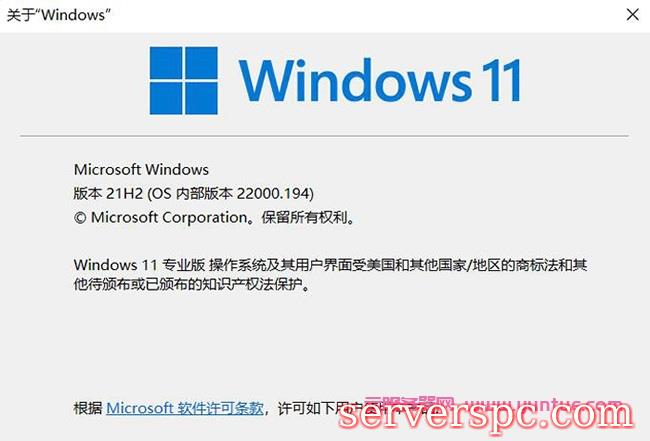Viewport: 650px width, 441px height.
Task: Click the "Windows 11 专业版" edition text
Action: [139, 265]
